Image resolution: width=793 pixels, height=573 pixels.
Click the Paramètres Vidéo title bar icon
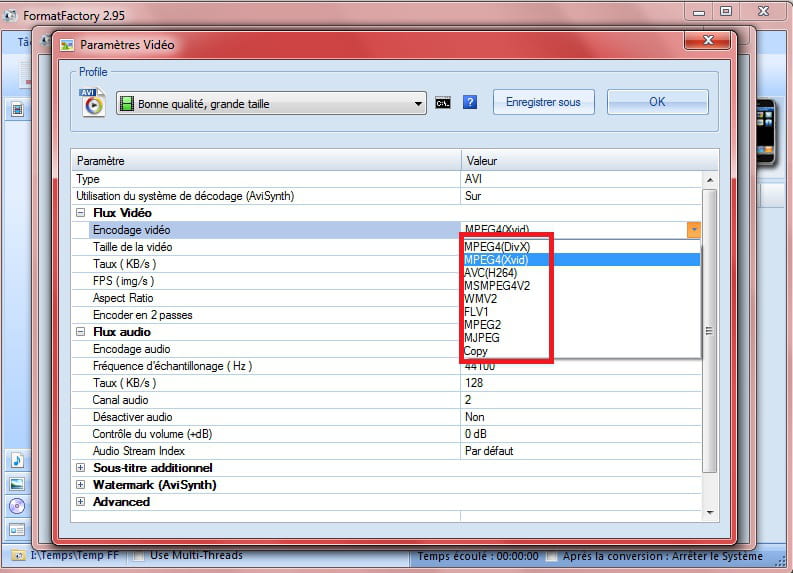click(67, 45)
